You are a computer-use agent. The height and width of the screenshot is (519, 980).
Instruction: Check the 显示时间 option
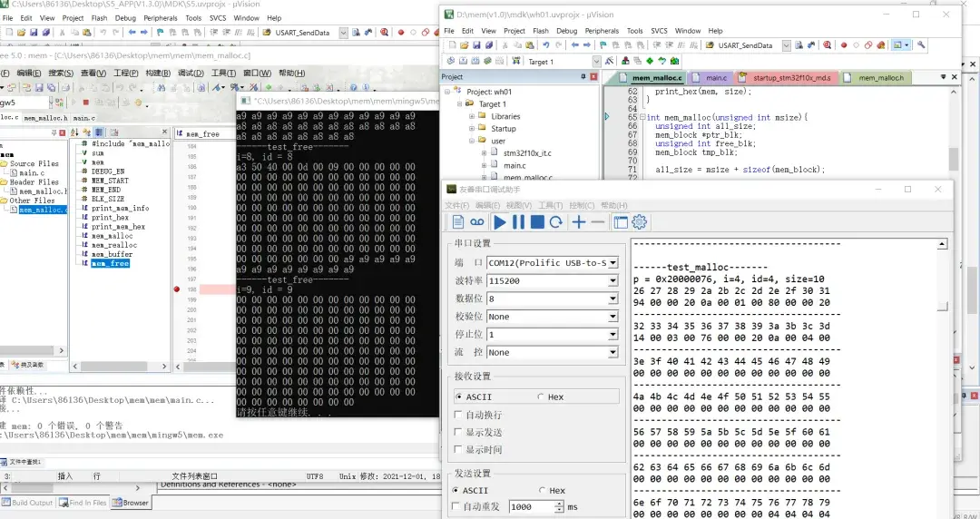[x=458, y=450]
